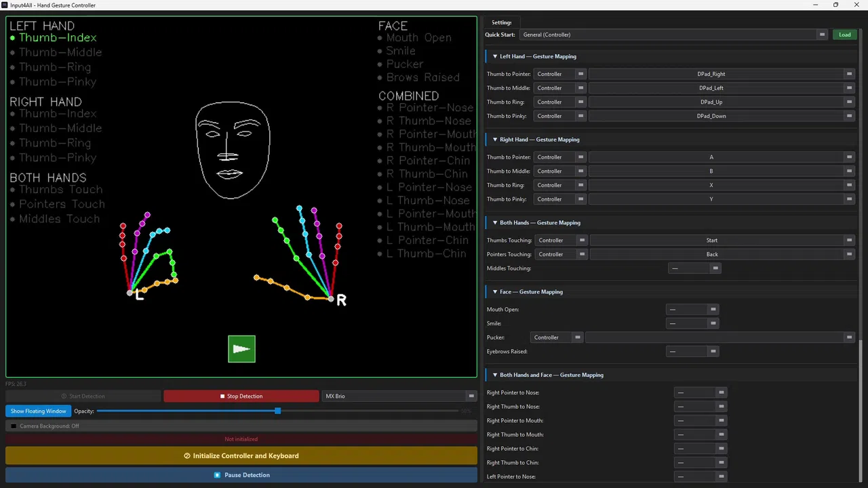Click the Not initialized status bar
Viewport: 868px width, 488px height.
tap(241, 439)
